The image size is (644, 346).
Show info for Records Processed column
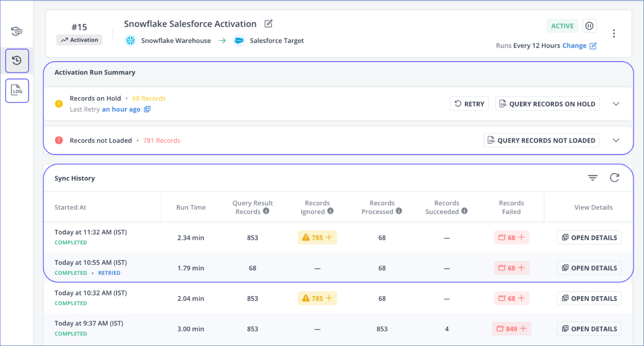coord(399,211)
